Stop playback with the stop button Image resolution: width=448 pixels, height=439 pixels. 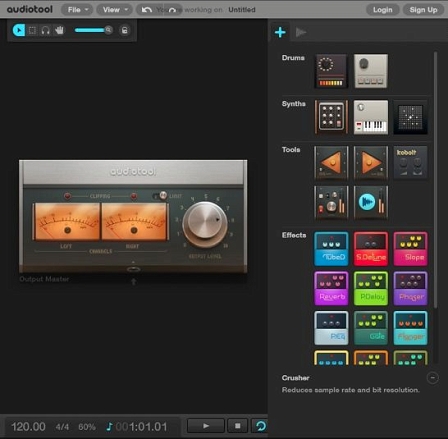click(237, 426)
